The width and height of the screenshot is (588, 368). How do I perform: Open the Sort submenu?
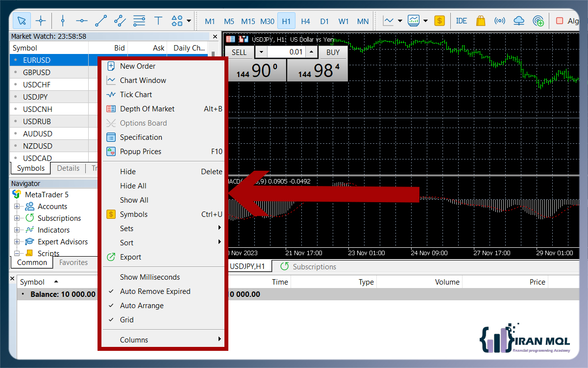pos(164,242)
